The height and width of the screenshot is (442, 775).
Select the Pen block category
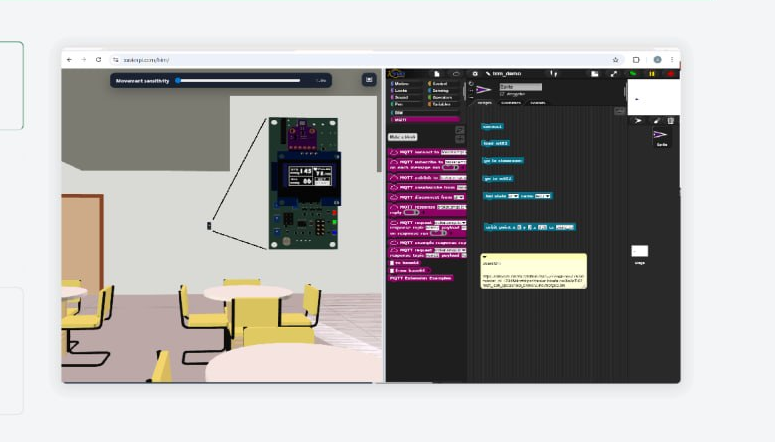pyautogui.click(x=405, y=104)
